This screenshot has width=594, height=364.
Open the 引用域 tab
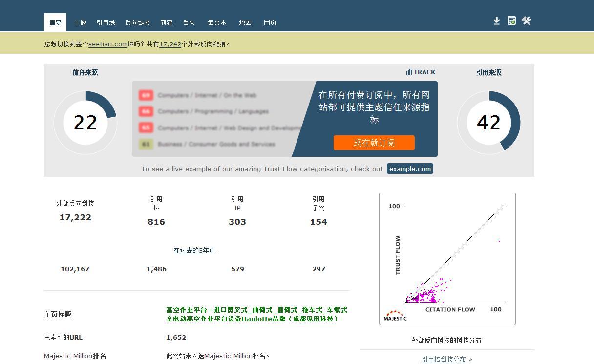(x=106, y=22)
